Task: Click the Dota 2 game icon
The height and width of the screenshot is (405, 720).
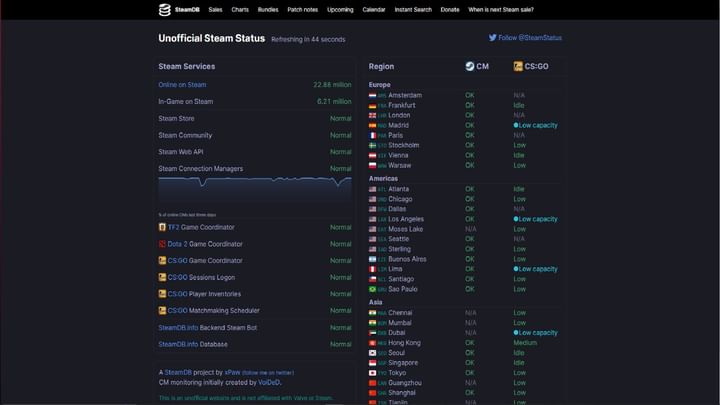Action: tap(161, 244)
